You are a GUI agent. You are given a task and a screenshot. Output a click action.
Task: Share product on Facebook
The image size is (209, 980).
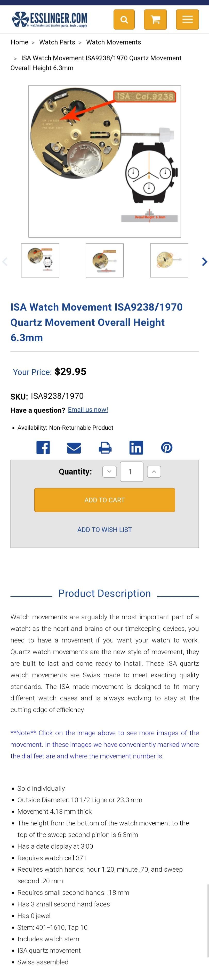[43, 447]
